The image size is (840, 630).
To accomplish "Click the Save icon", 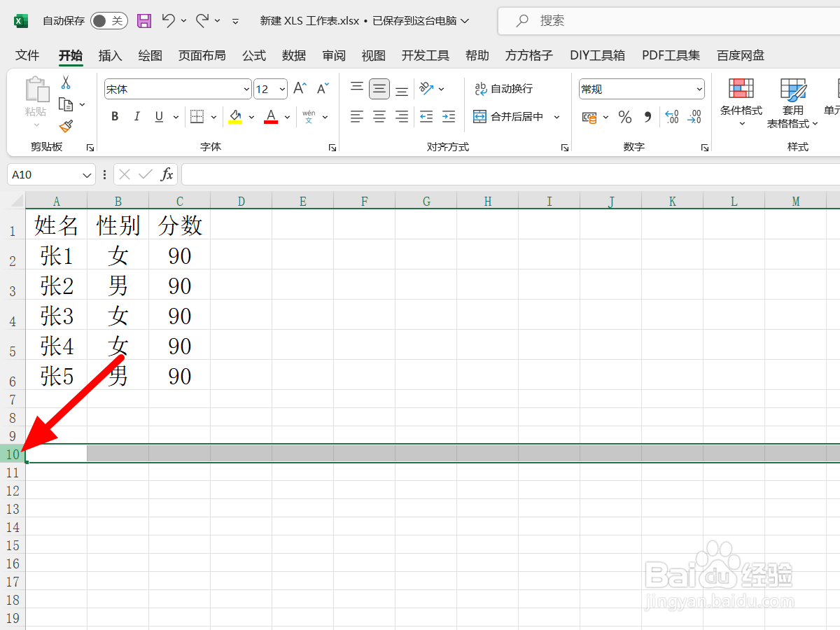I will 144,20.
